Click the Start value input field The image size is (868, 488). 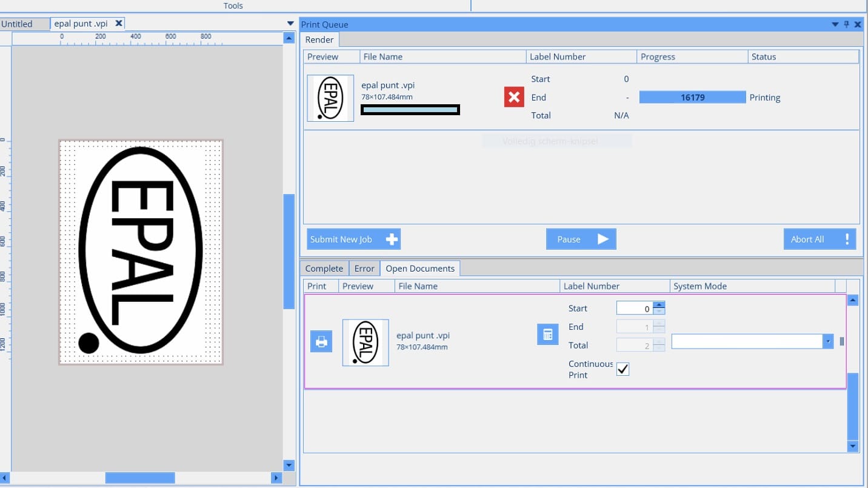point(635,308)
